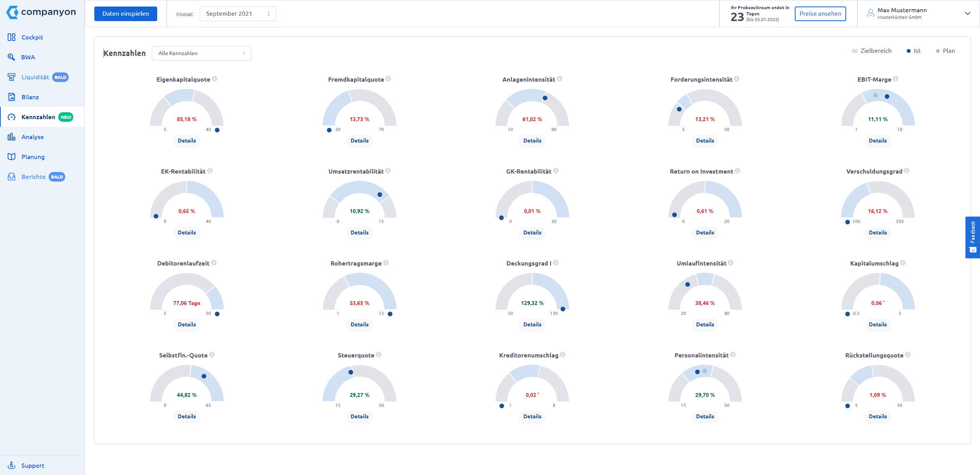This screenshot has width=980, height=475.
Task: Select Kennzahlen in the sidebar
Action: coord(38,117)
